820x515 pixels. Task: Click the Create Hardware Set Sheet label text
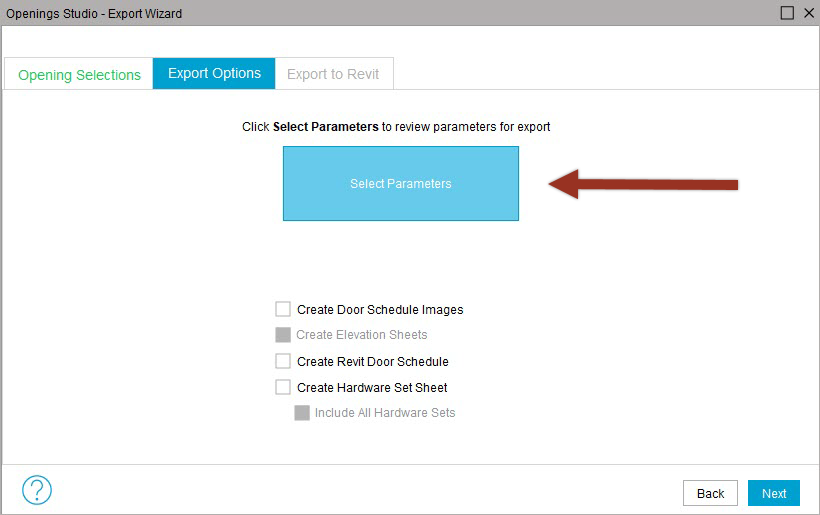(372, 387)
